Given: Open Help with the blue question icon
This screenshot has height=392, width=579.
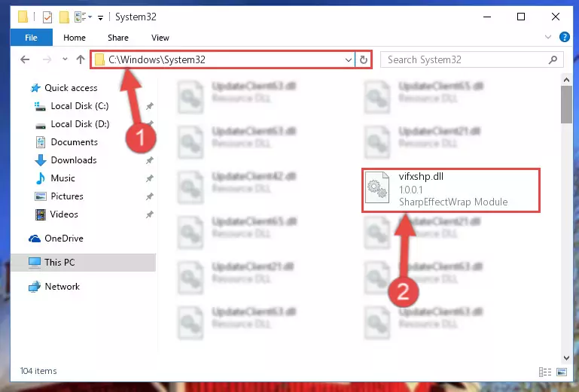Looking at the screenshot, I should tap(564, 37).
